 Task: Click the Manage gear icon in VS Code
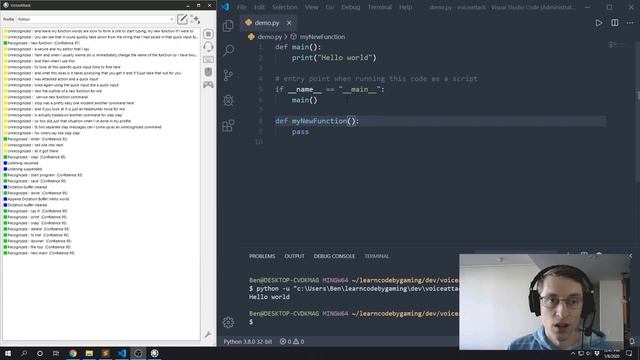click(x=228, y=322)
